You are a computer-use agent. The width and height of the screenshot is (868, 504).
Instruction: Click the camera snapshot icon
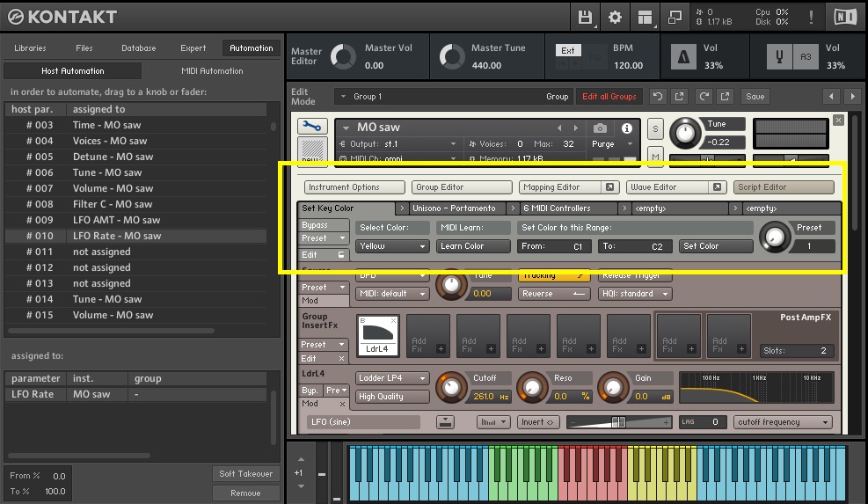pos(600,128)
